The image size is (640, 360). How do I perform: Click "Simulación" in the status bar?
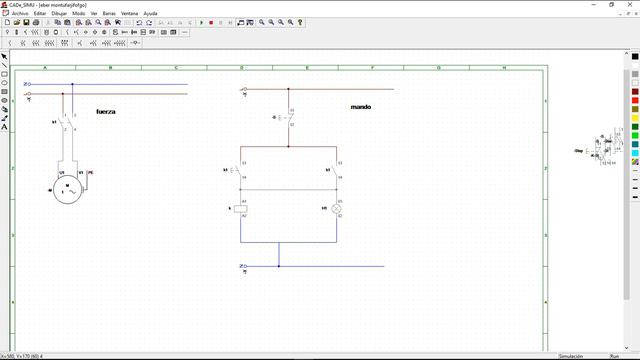click(571, 356)
